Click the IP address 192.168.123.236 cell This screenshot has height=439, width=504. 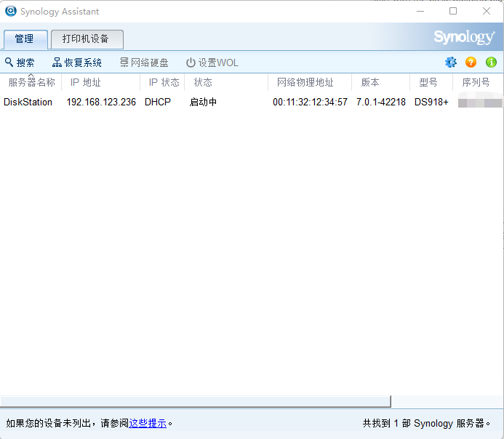coord(101,102)
